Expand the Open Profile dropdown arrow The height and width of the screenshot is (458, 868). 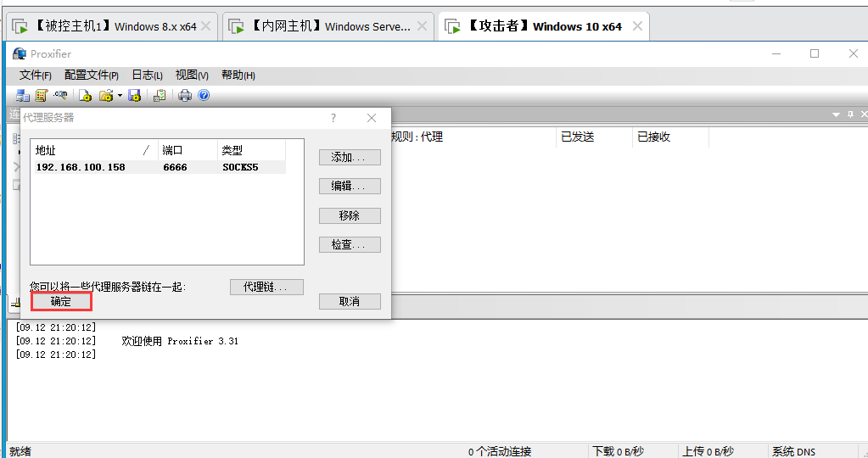coord(120,96)
